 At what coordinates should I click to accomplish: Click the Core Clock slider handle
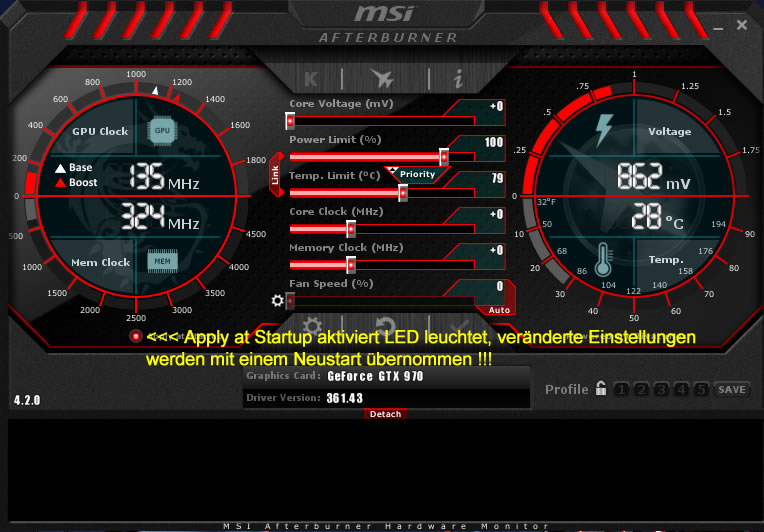tap(351, 229)
